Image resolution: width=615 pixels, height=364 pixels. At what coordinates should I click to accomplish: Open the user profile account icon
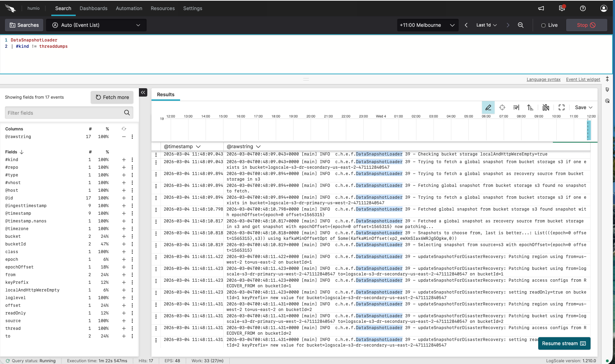pos(603,8)
